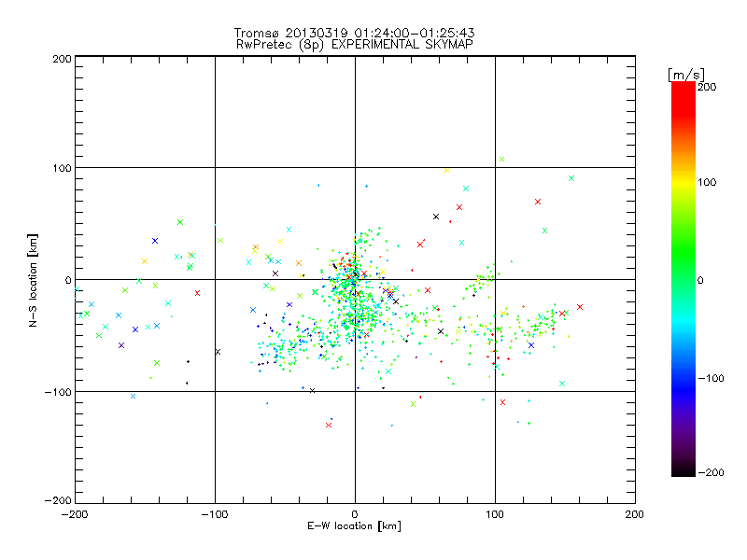This screenshot has width=747, height=560.
Task: Click the color bar scale value 200
Action: click(707, 87)
